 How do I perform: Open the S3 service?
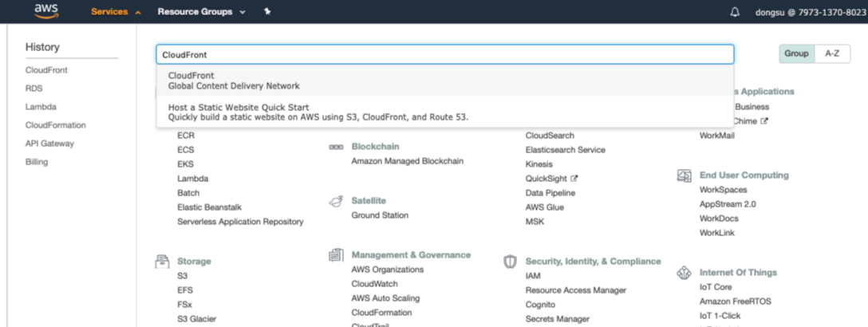tap(182, 275)
